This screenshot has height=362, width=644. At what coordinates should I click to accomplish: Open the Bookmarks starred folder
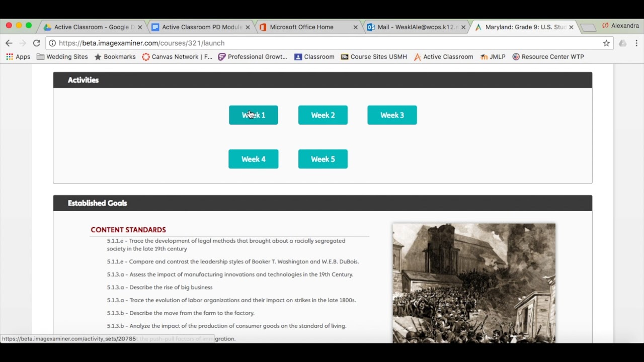point(115,57)
